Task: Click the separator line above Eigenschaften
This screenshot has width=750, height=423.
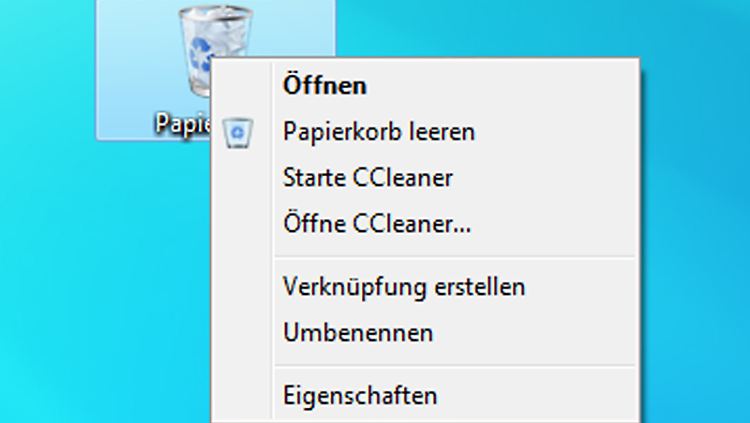Action: pyautogui.click(x=455, y=366)
